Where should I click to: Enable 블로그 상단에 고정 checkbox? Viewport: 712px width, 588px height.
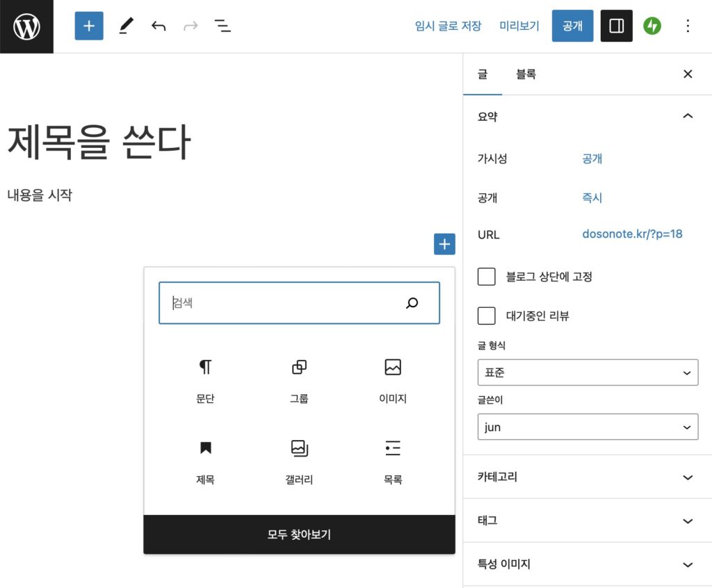pos(487,277)
